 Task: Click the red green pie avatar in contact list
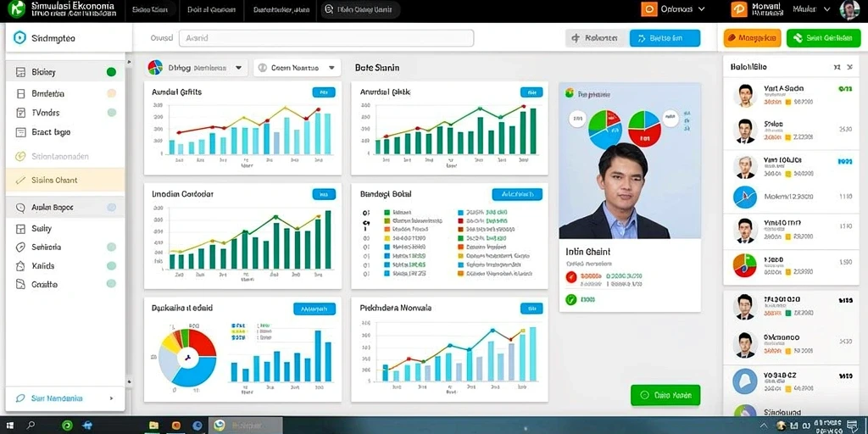point(744,265)
